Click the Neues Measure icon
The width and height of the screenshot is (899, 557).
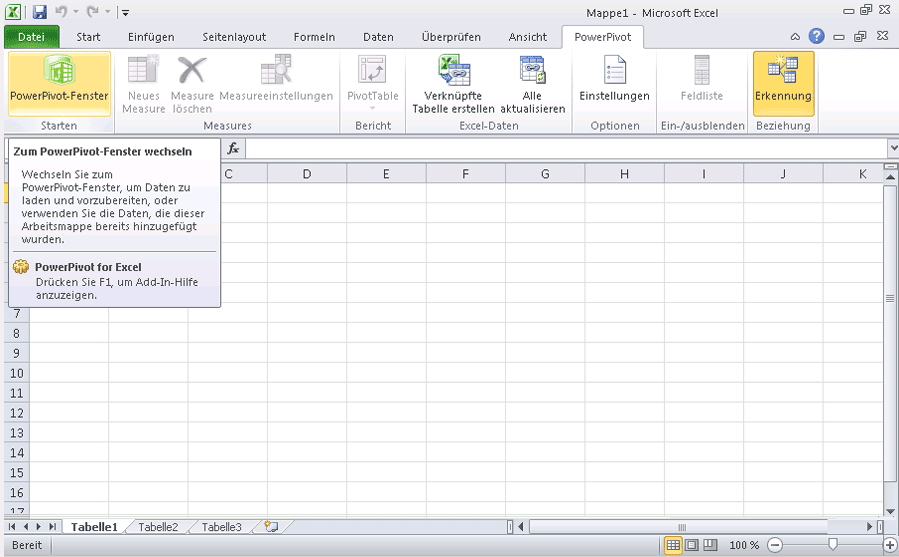click(x=143, y=84)
